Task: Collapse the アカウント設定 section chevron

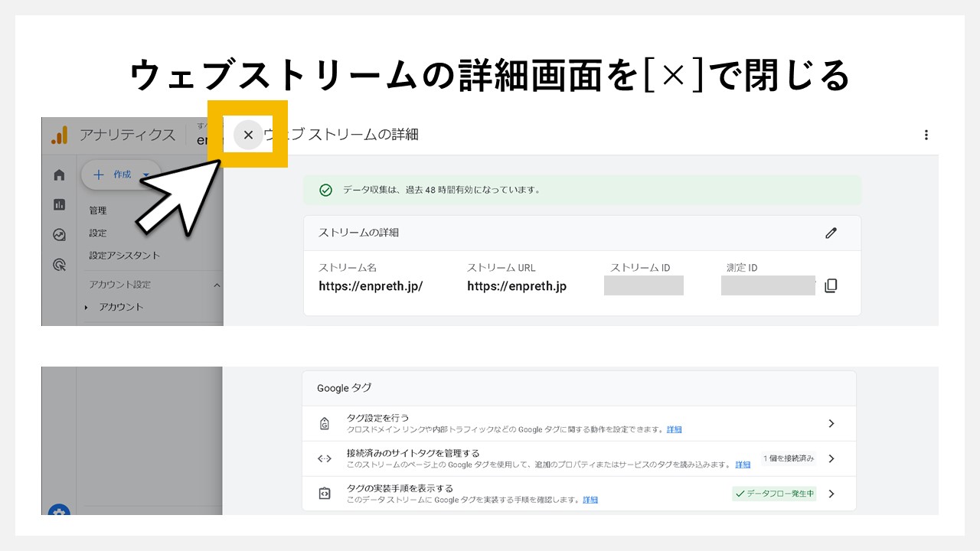Action: tap(216, 284)
